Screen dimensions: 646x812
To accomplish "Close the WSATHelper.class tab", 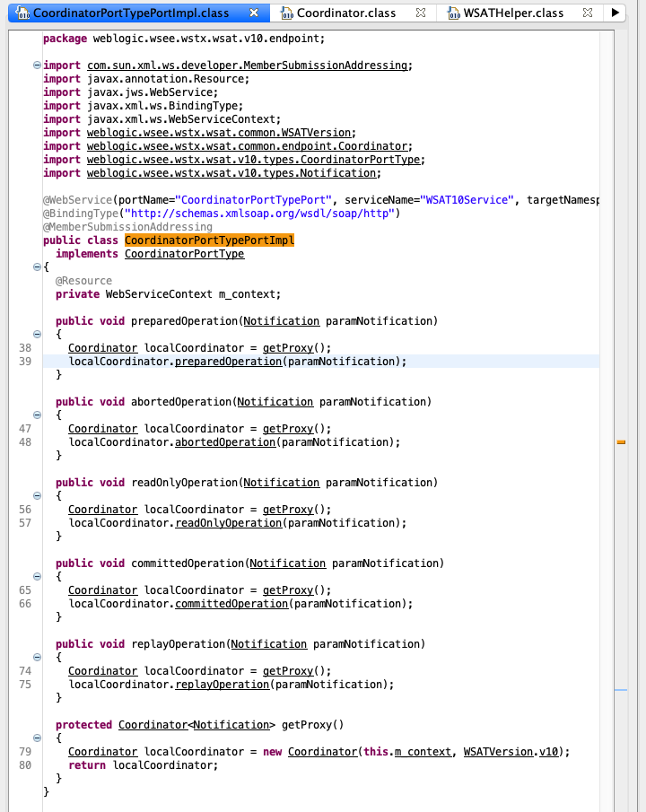I will pyautogui.click(x=588, y=13).
